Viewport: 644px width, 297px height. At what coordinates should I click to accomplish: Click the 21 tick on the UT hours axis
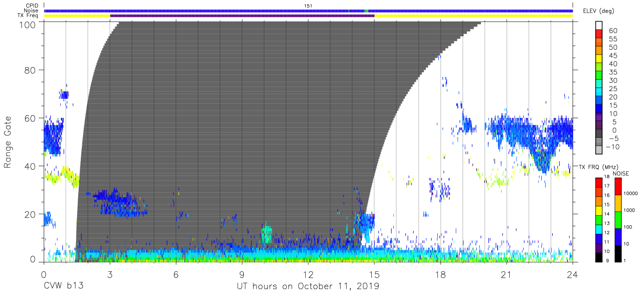coord(507,274)
